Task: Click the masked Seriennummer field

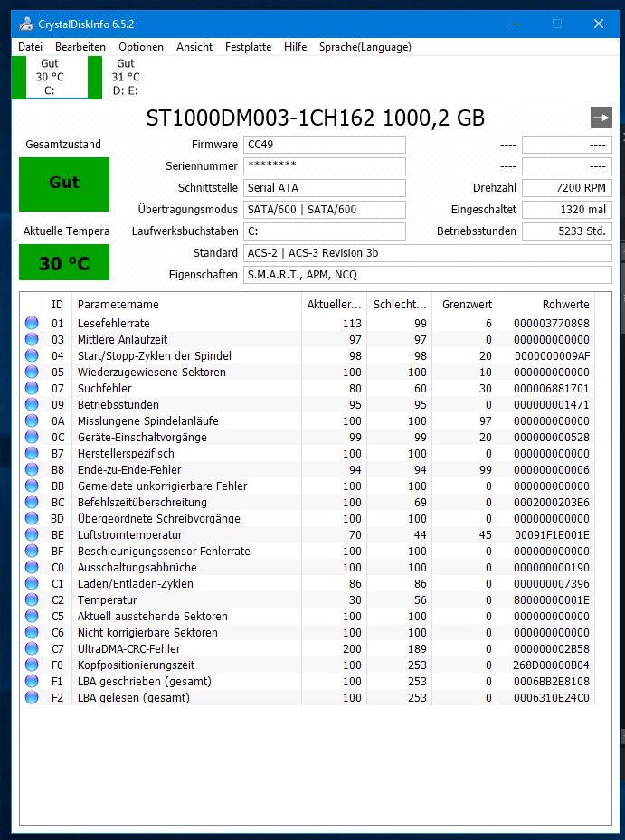Action: point(325,166)
